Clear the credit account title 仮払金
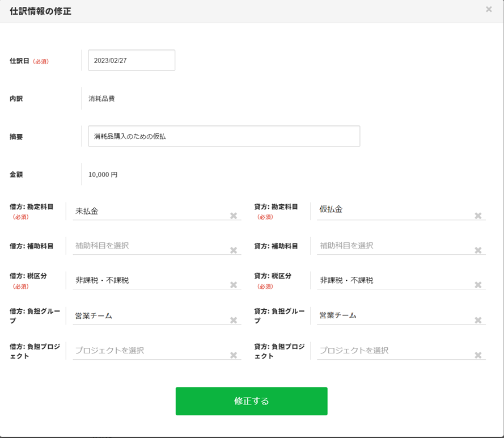The width and height of the screenshot is (504, 438). click(x=478, y=216)
